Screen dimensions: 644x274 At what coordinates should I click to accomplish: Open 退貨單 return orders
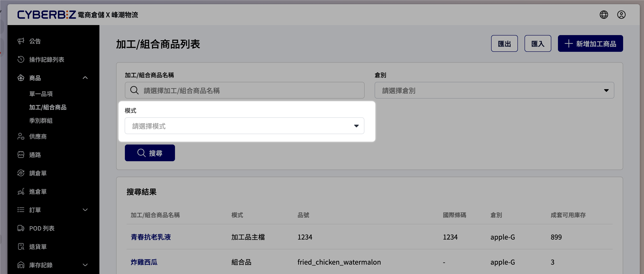click(x=53, y=246)
